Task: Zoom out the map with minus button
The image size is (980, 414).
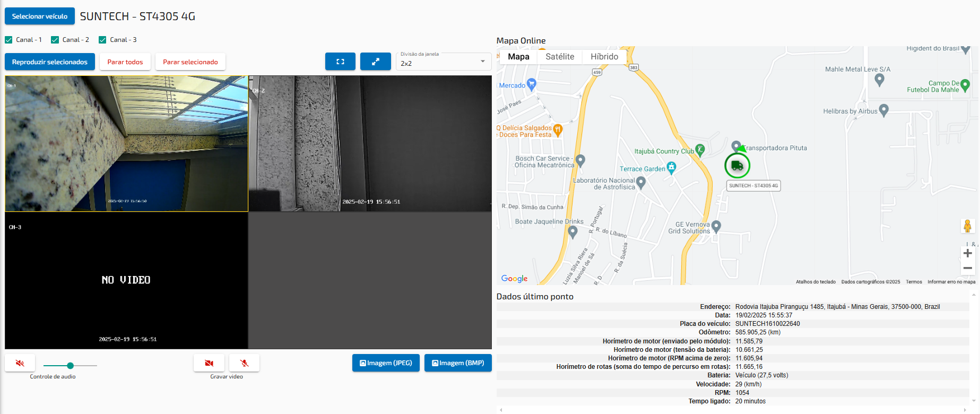Action: pyautogui.click(x=968, y=268)
